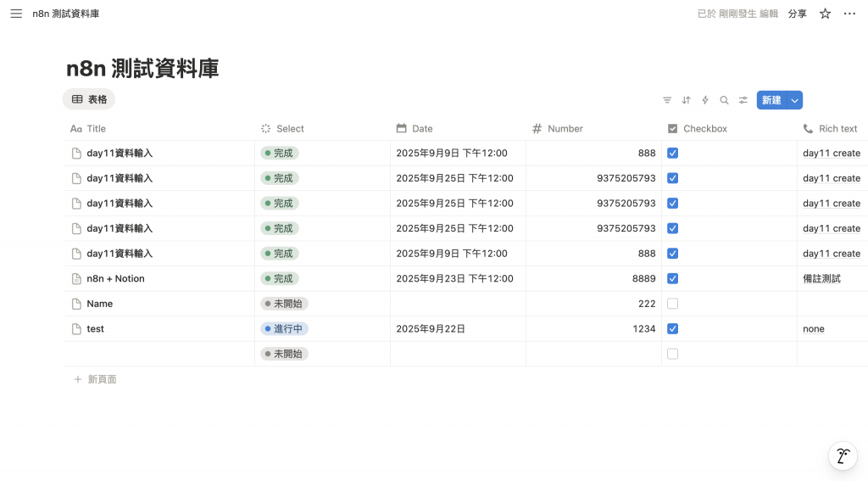Open dropdown arrow next to 新建 button
This screenshot has width=868, height=481.
click(x=795, y=100)
